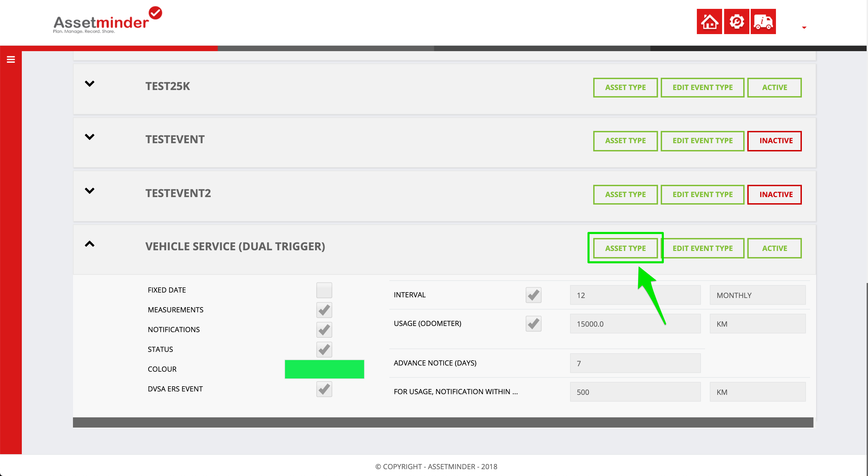Toggle the Active status of TEST25K
Screen dimensions: 868x476
(x=774, y=88)
